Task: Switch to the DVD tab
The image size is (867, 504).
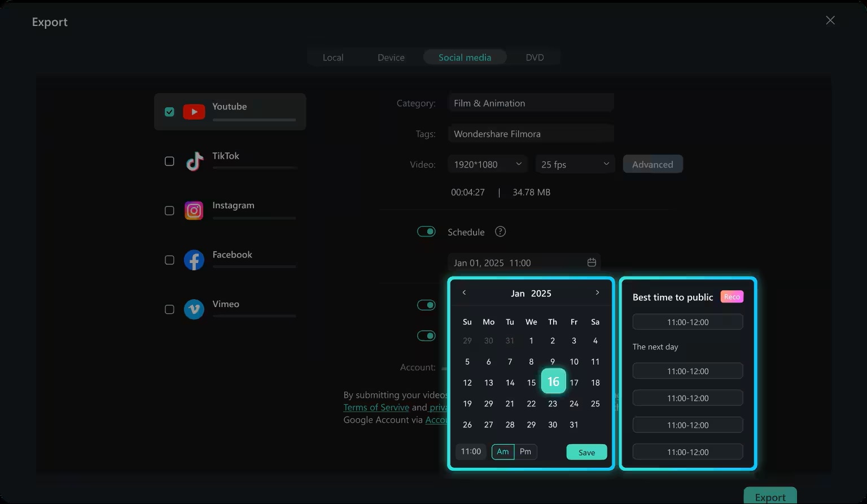Action: 534,57
